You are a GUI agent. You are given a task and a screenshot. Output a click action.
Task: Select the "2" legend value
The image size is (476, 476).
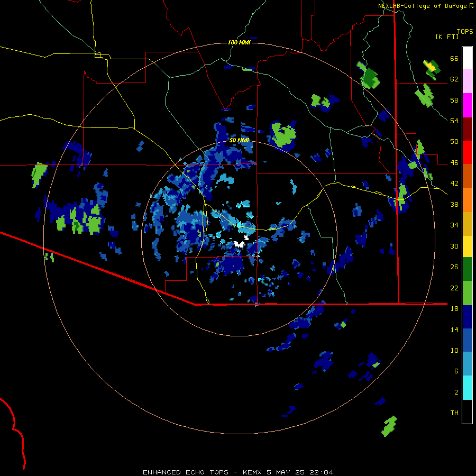[x=456, y=392]
